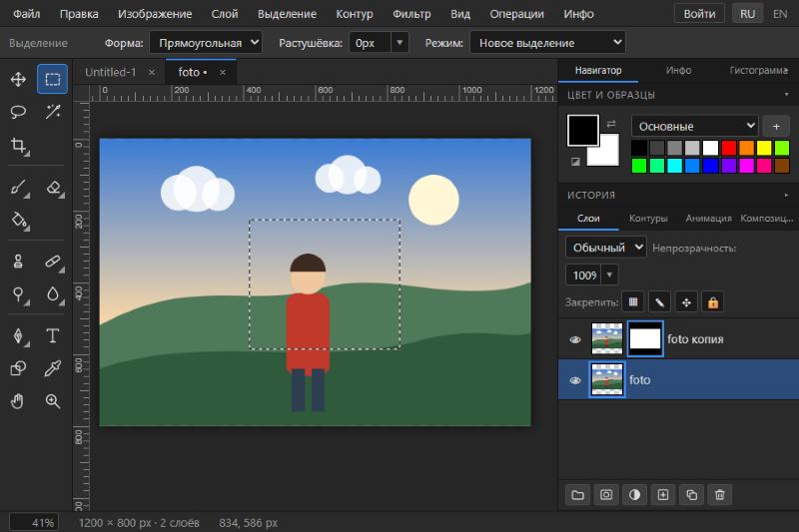Select the Blur drop tool
This screenshot has height=532, width=799.
[53, 294]
